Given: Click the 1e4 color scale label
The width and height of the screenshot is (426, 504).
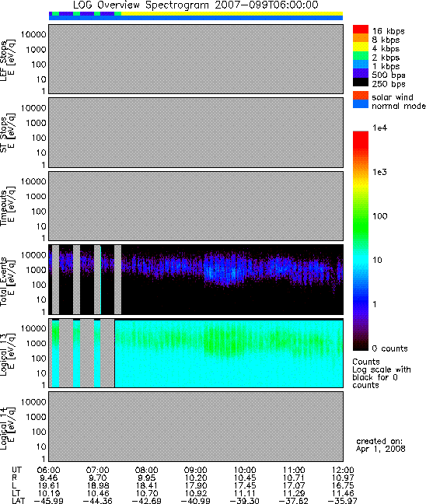Looking at the screenshot, I should (379, 128).
